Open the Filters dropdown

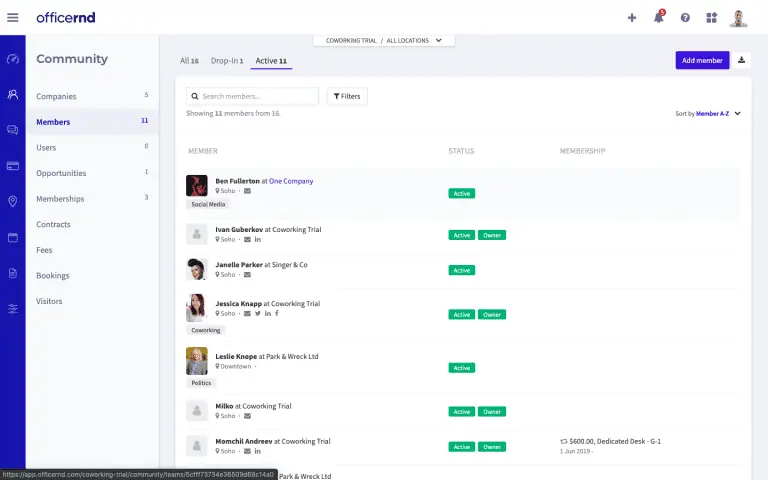click(x=347, y=96)
